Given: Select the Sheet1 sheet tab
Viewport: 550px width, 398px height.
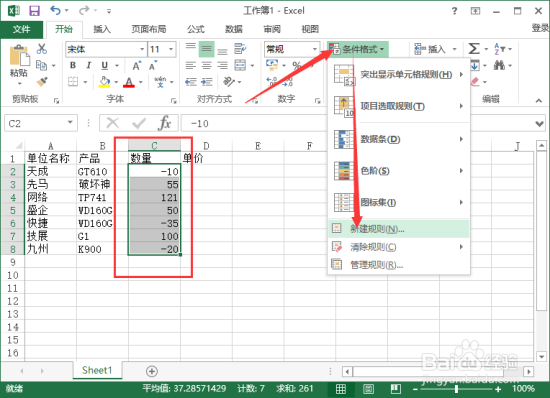Looking at the screenshot, I should pyautogui.click(x=97, y=370).
